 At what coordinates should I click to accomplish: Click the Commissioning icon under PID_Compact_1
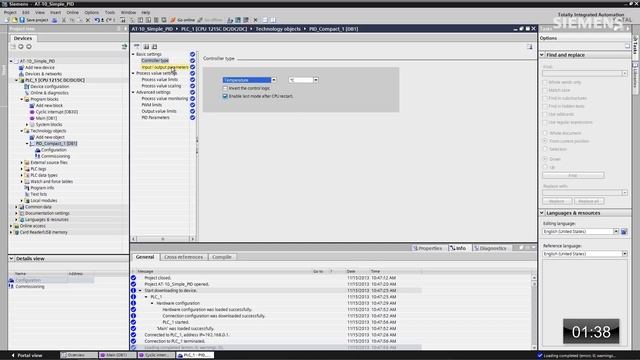pos(38,156)
